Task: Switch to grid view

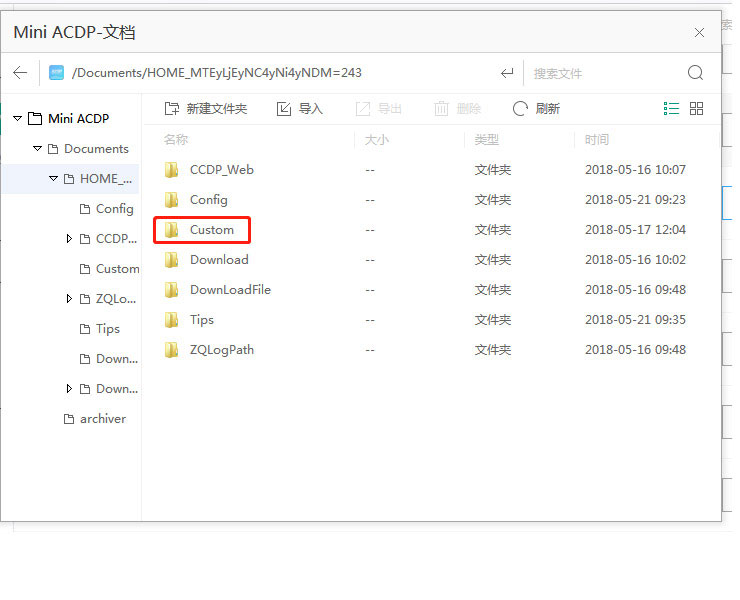Action: [x=697, y=109]
